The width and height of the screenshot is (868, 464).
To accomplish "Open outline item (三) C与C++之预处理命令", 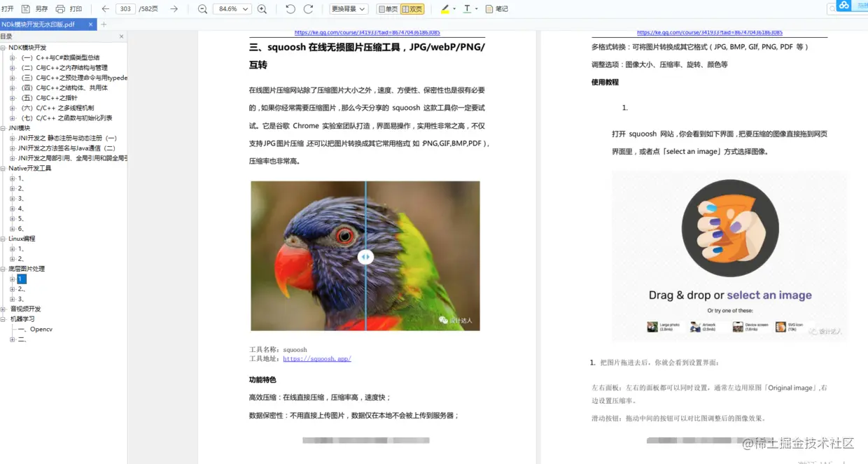I will pyautogui.click(x=73, y=78).
